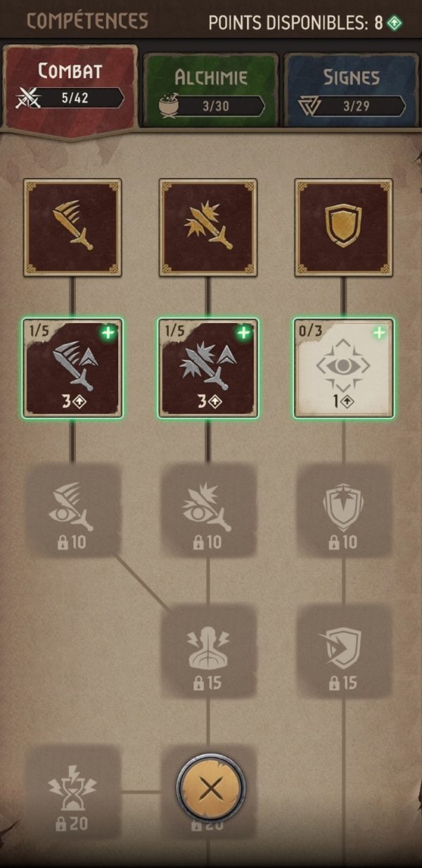Click green plus on strong attack card
The image size is (422, 868).
click(x=243, y=333)
